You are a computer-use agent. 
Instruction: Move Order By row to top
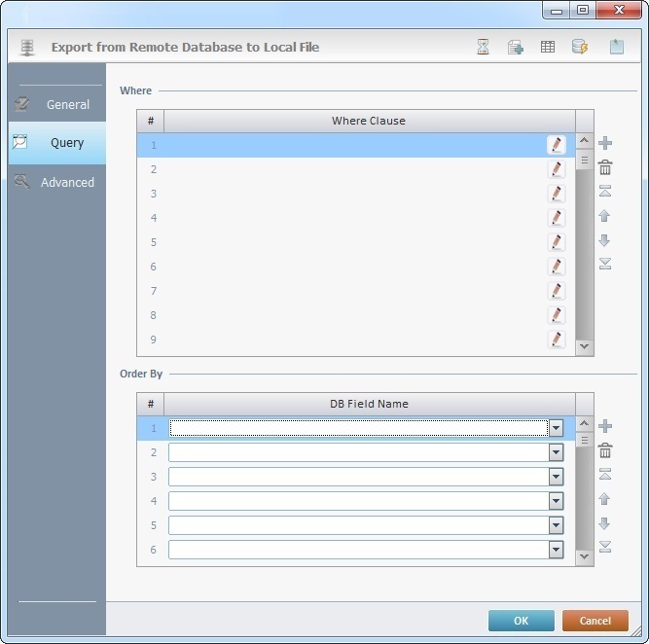605,475
